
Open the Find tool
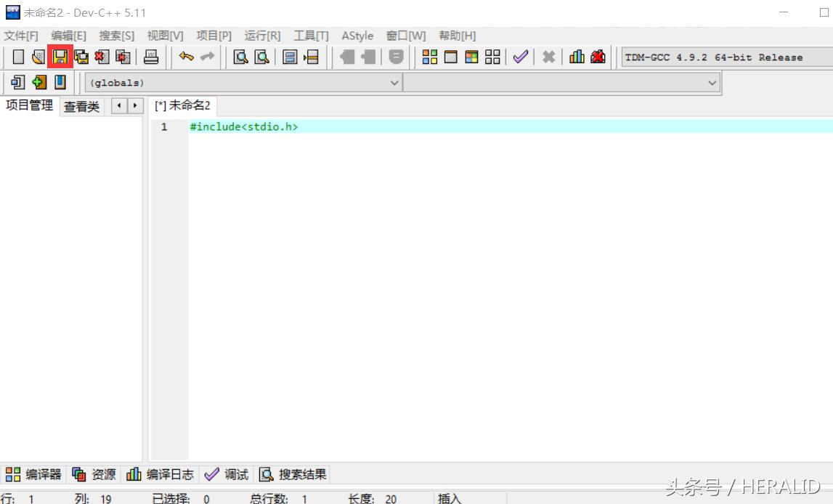pos(240,57)
